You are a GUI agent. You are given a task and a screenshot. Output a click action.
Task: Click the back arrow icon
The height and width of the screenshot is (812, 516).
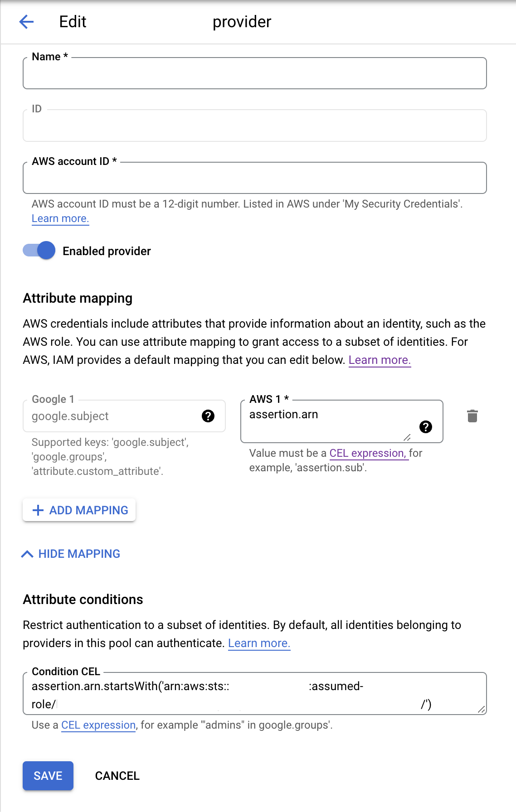tap(27, 22)
